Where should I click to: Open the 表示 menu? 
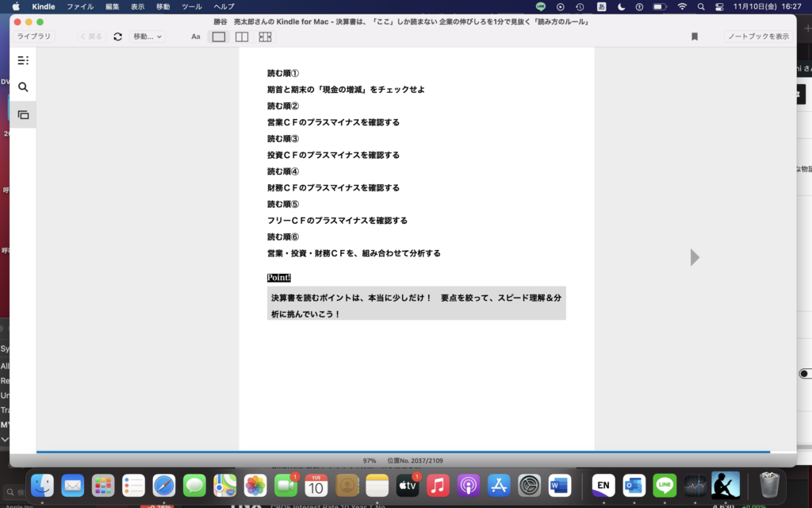(137, 6)
